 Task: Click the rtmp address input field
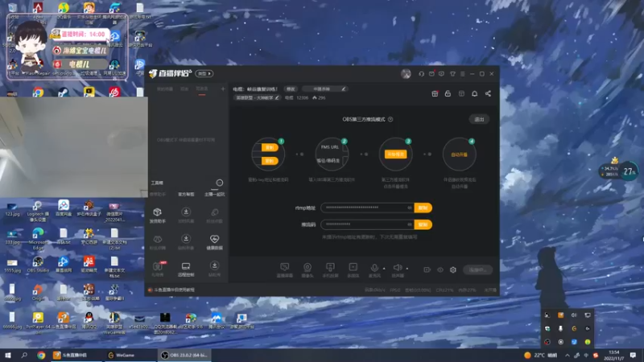pos(367,208)
